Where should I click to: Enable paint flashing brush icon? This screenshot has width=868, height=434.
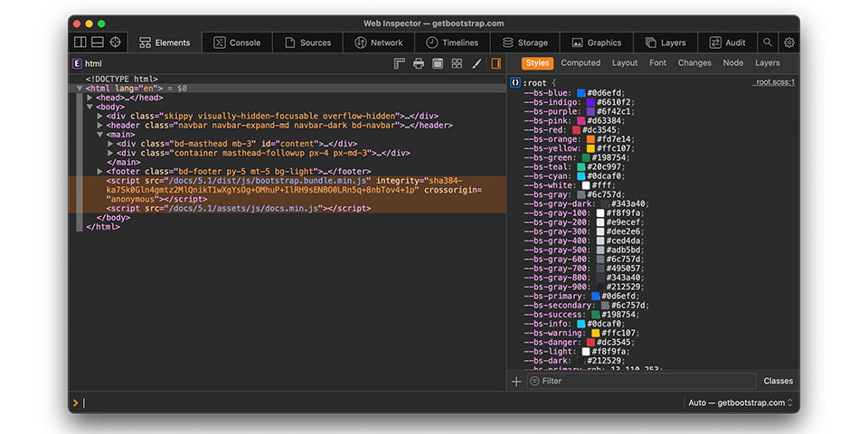[476, 63]
